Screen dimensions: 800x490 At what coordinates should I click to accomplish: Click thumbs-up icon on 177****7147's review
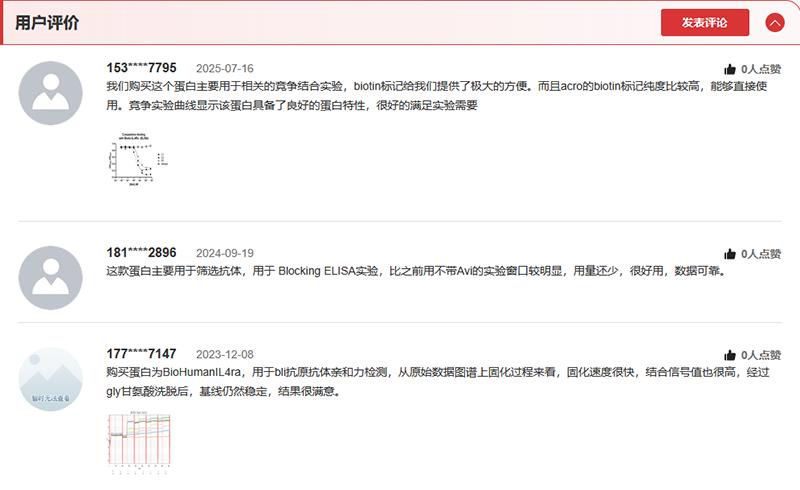pyautogui.click(x=730, y=355)
